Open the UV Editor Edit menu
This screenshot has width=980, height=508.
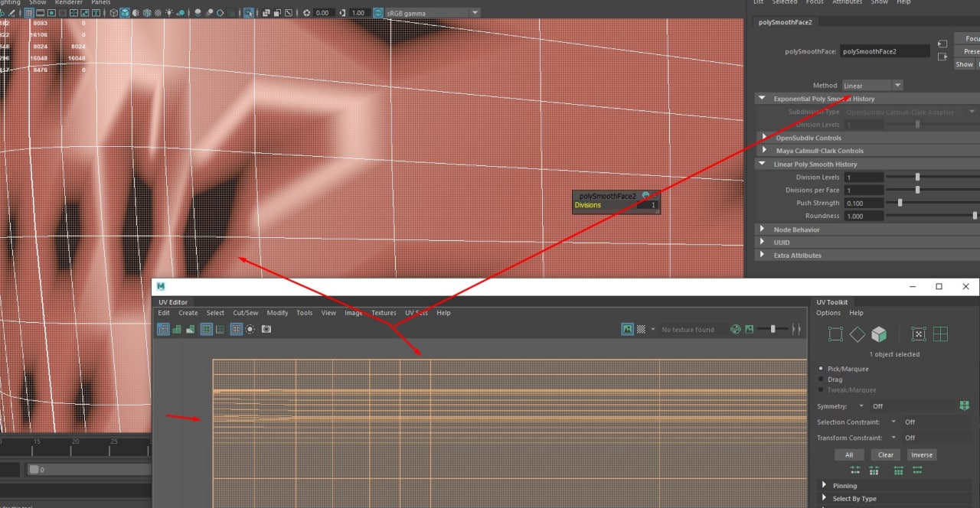tap(164, 313)
